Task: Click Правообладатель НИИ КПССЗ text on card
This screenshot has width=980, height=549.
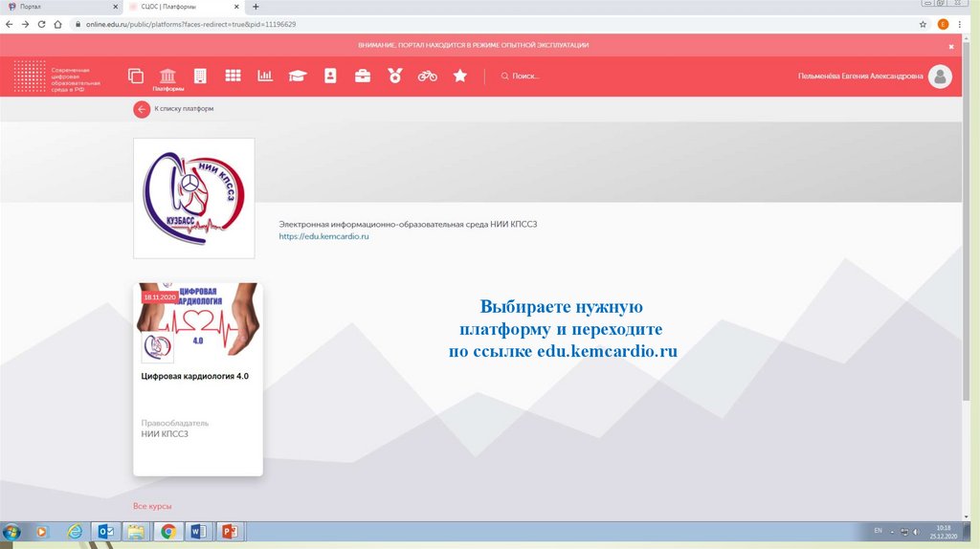Action: (174, 428)
